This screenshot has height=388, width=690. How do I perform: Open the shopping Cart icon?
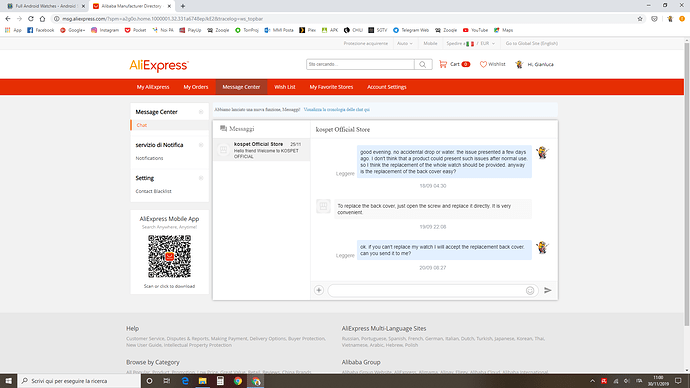(443, 64)
